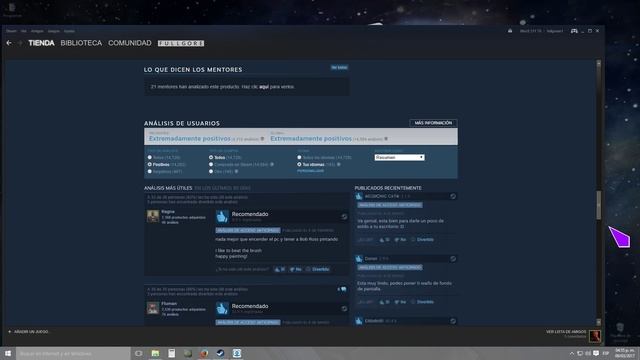Open Regina's profile avatar
The image size is (640, 360).
[153, 216]
